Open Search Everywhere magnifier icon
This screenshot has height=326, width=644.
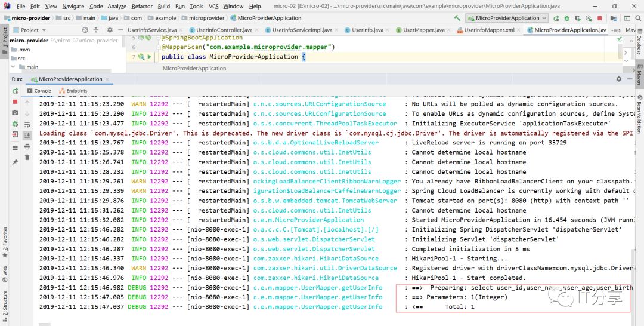pos(639,18)
